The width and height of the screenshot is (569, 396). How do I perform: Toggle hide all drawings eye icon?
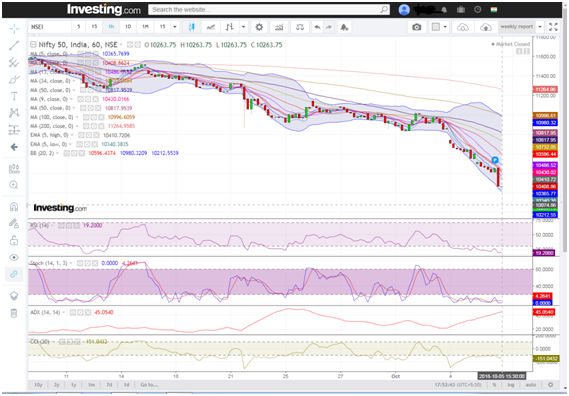[x=14, y=257]
